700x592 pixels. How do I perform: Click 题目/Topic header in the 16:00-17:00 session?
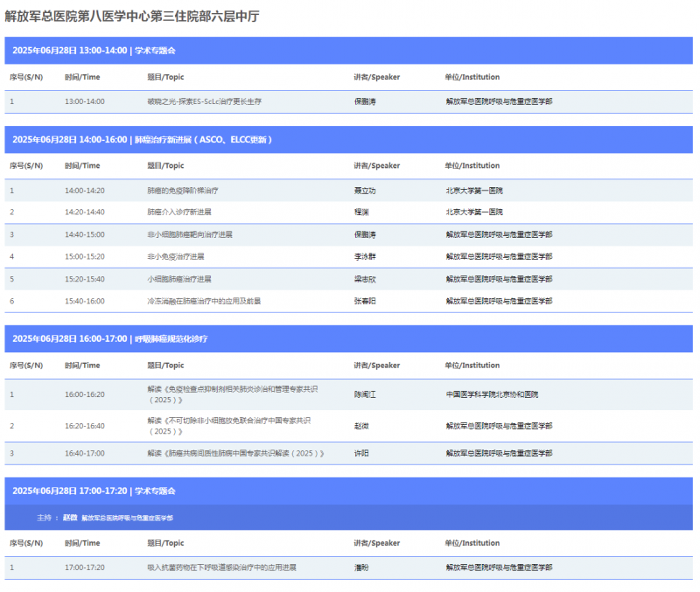[x=165, y=366]
